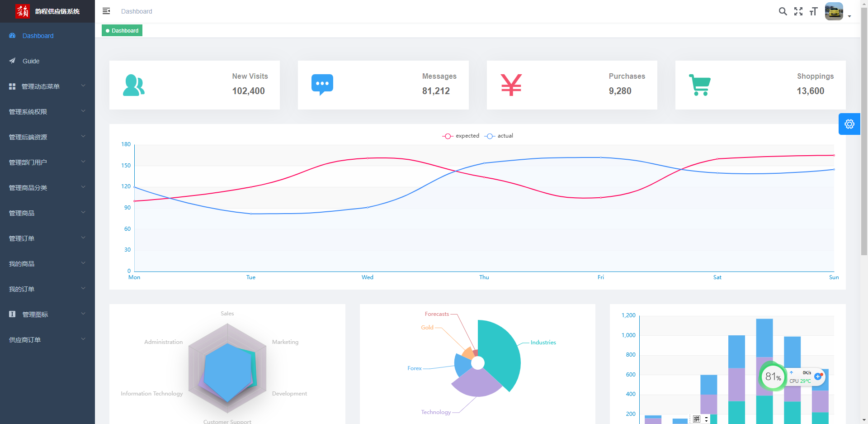Click the Guide paper plane icon

(12, 61)
